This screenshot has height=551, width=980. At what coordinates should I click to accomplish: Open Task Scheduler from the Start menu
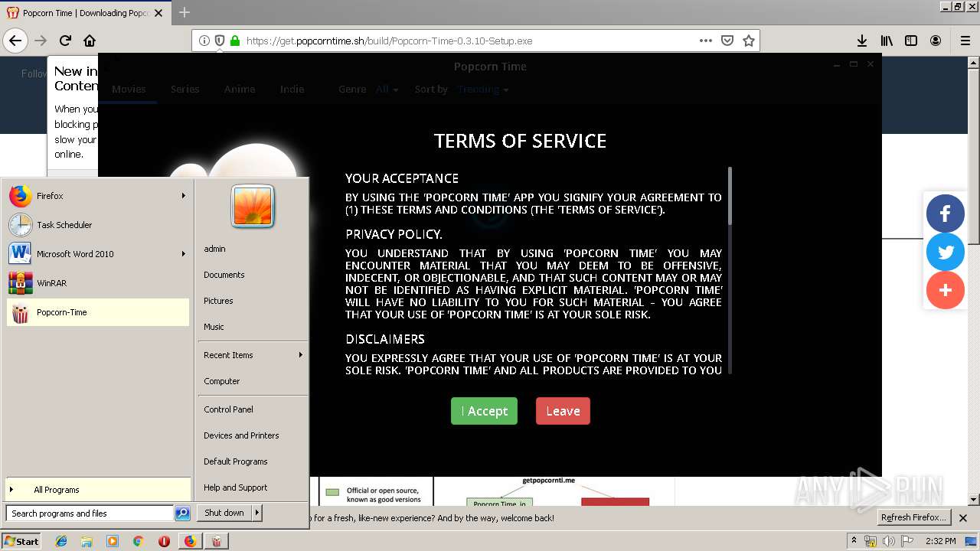(97, 225)
